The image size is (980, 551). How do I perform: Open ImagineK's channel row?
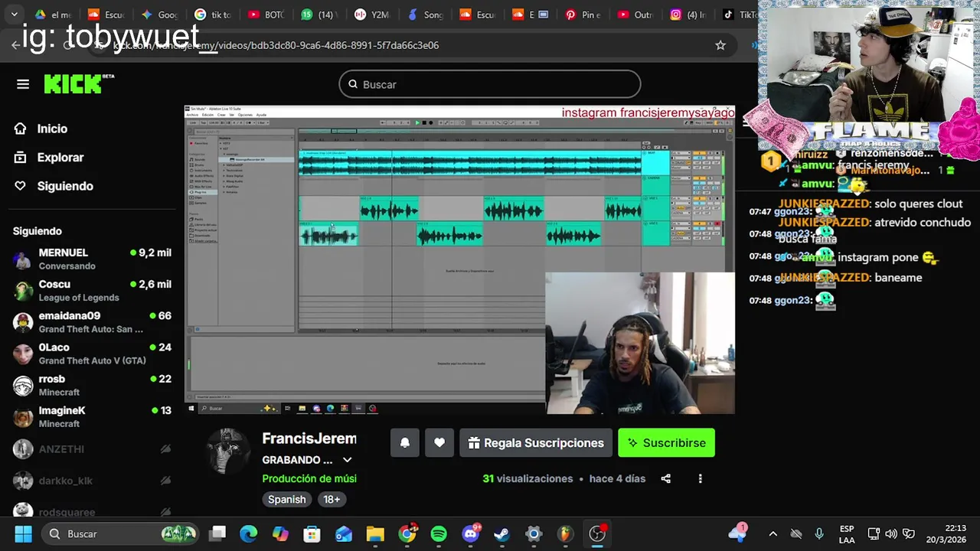point(92,416)
